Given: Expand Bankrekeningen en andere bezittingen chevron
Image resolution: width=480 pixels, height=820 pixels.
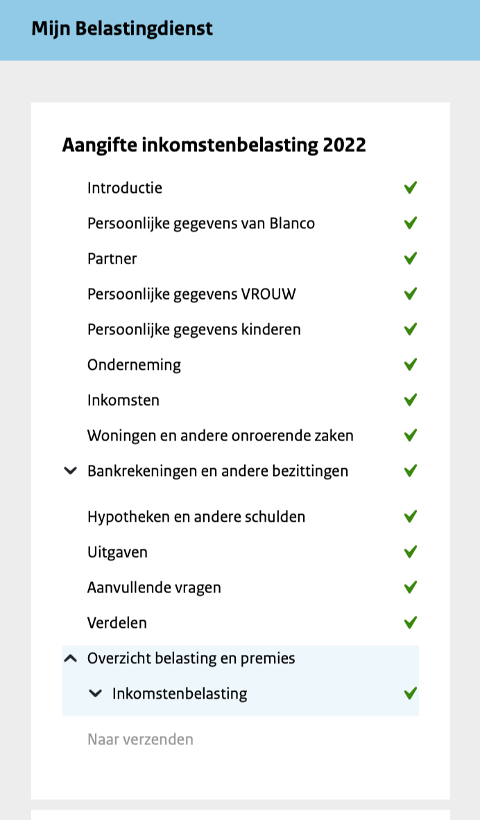Looking at the screenshot, I should (70, 471).
